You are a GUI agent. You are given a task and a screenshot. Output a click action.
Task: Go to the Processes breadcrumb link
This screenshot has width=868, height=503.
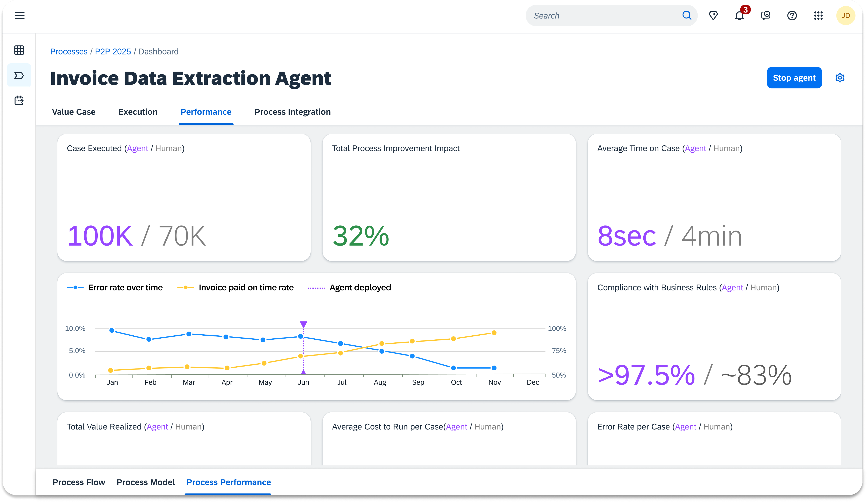coord(69,52)
